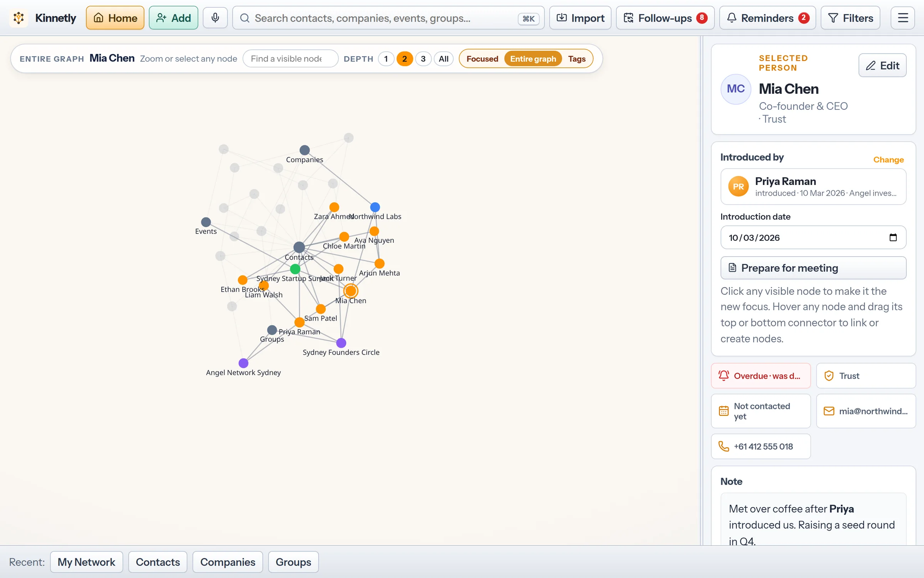Screen dimensions: 924x578
Task: Focus the Find a visible node field
Action: (290, 59)
